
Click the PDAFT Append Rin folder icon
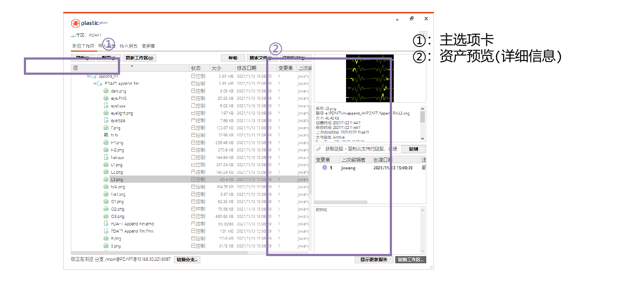tap(100, 83)
